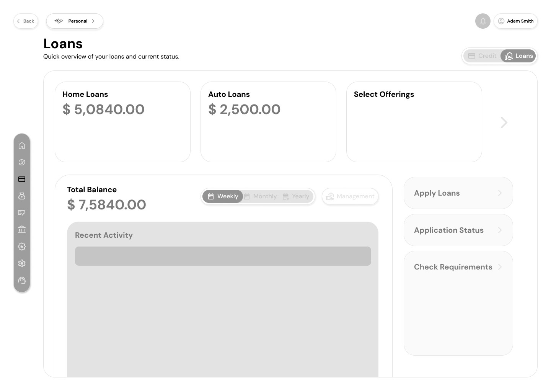551x392 pixels.
Task: Open Adem Smith profile menu
Action: point(515,21)
